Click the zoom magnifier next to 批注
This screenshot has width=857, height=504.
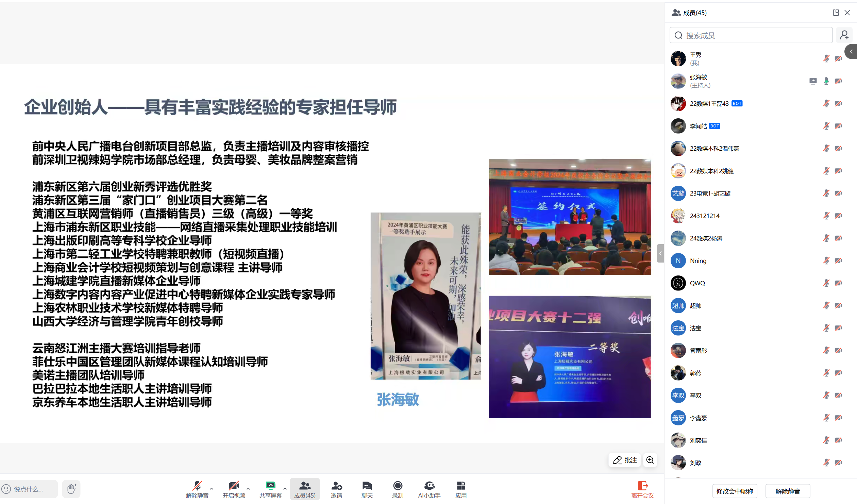(650, 460)
